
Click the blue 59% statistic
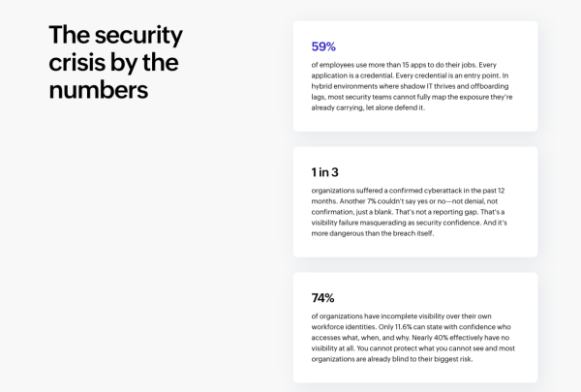323,46
